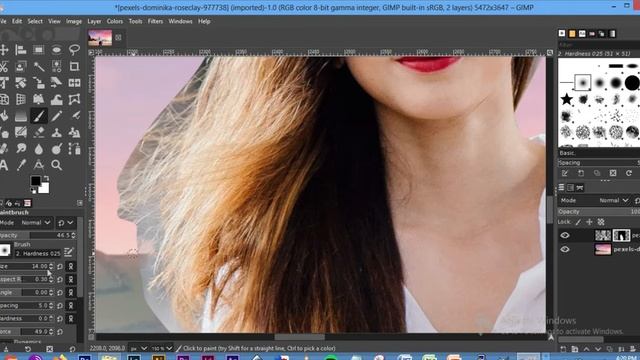Select the Alignment tool
The width and height of the screenshot is (640, 360).
[21, 50]
